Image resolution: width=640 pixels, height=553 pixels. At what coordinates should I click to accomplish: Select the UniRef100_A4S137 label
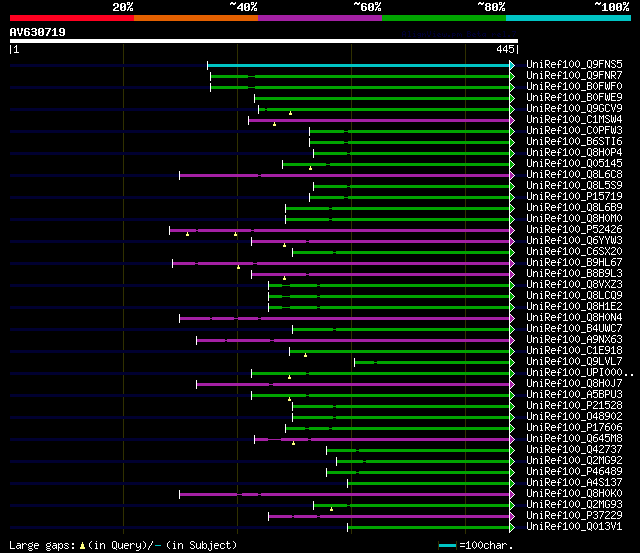(x=574, y=483)
